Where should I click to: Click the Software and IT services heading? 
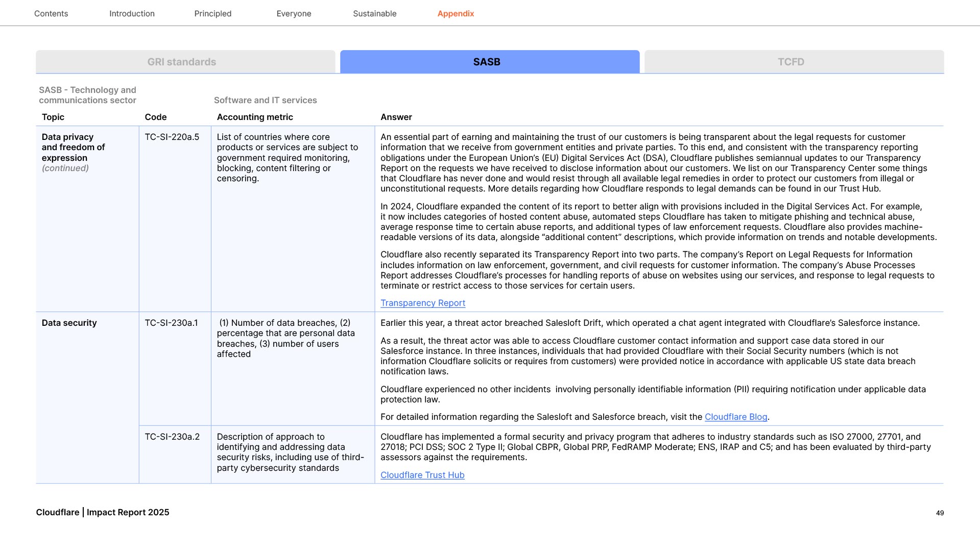pos(266,100)
